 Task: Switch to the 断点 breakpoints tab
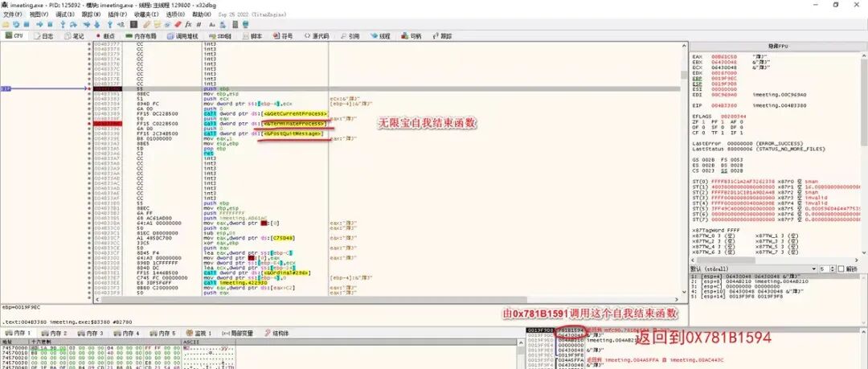(x=105, y=36)
